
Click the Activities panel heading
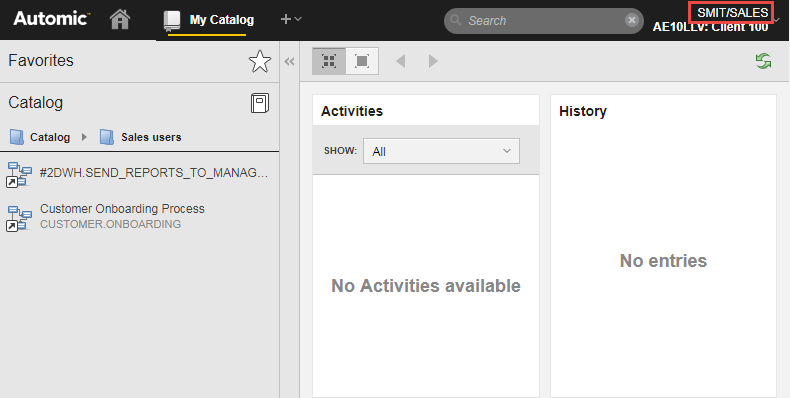(x=352, y=111)
